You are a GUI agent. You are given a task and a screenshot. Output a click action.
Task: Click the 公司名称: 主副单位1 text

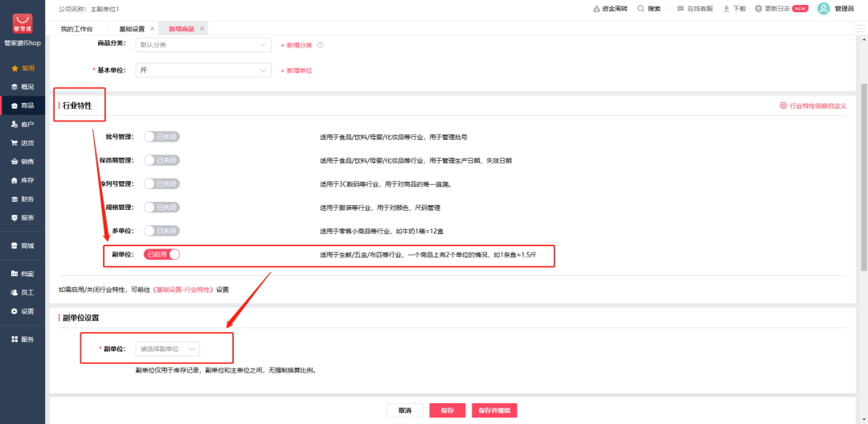pos(88,10)
